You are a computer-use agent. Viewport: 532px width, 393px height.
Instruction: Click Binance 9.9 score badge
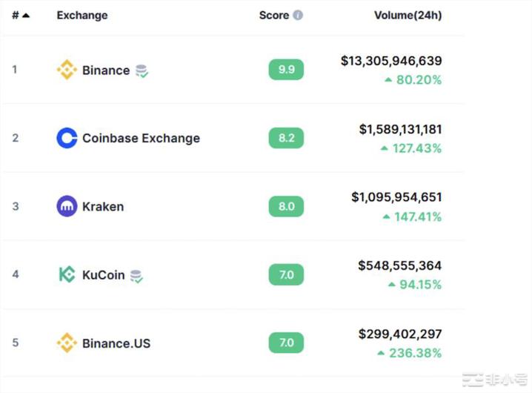[286, 70]
